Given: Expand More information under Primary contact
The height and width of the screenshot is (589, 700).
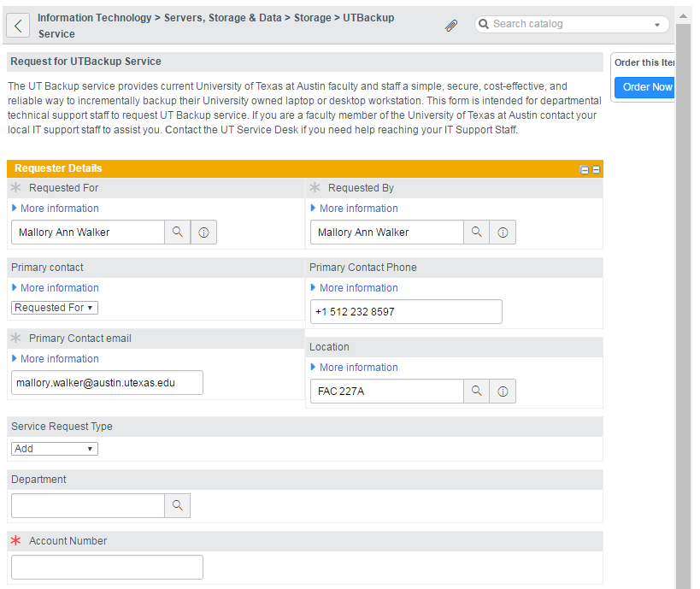Looking at the screenshot, I should [56, 288].
